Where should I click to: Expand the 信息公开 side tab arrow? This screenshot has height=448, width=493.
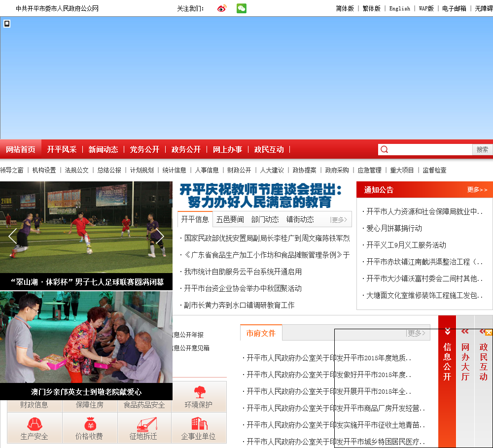448,331
